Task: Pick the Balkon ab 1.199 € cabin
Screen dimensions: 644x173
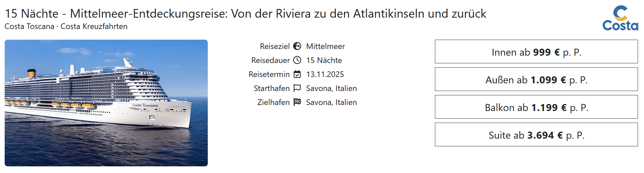Action: tap(536, 107)
